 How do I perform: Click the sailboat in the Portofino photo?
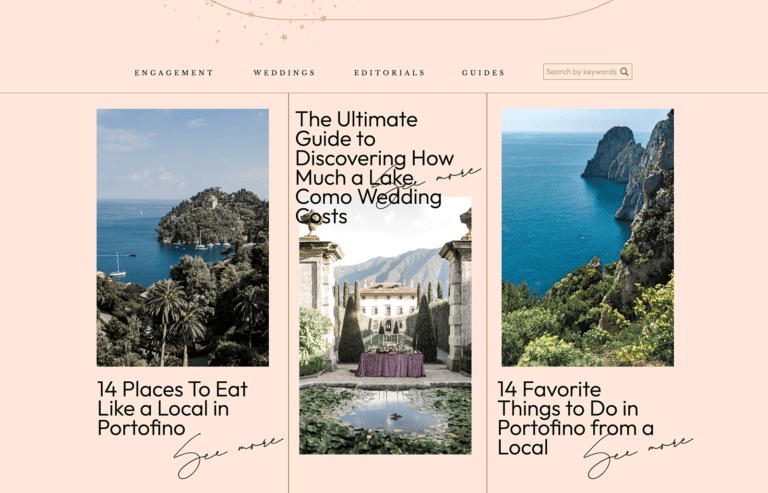pyautogui.click(x=117, y=265)
